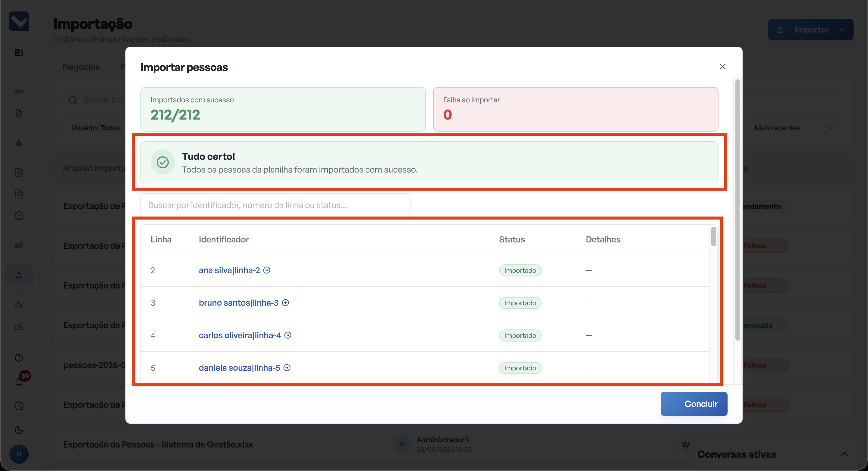Focus the identifier search field in dialog
Viewport: 868px width, 471px height.
[x=275, y=205]
